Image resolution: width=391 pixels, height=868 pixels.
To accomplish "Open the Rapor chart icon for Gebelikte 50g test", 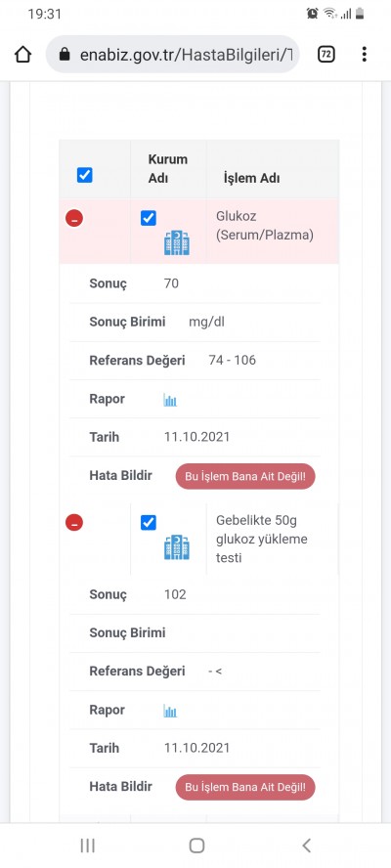I will (170, 711).
